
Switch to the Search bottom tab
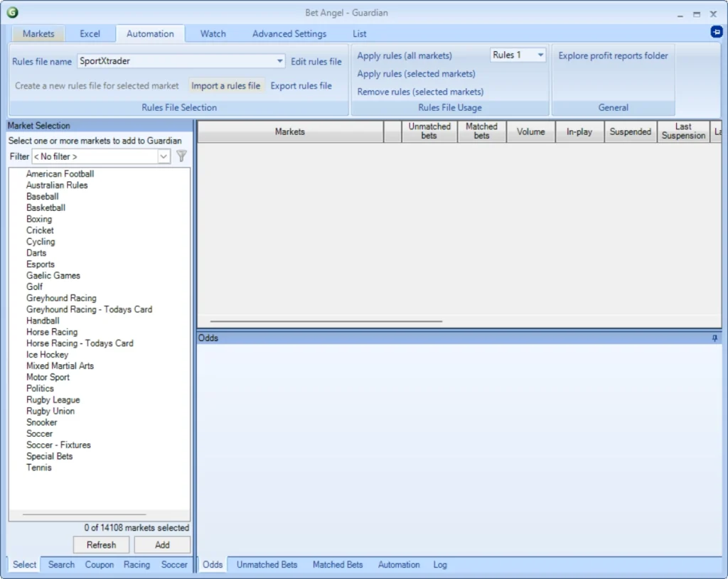coord(61,565)
